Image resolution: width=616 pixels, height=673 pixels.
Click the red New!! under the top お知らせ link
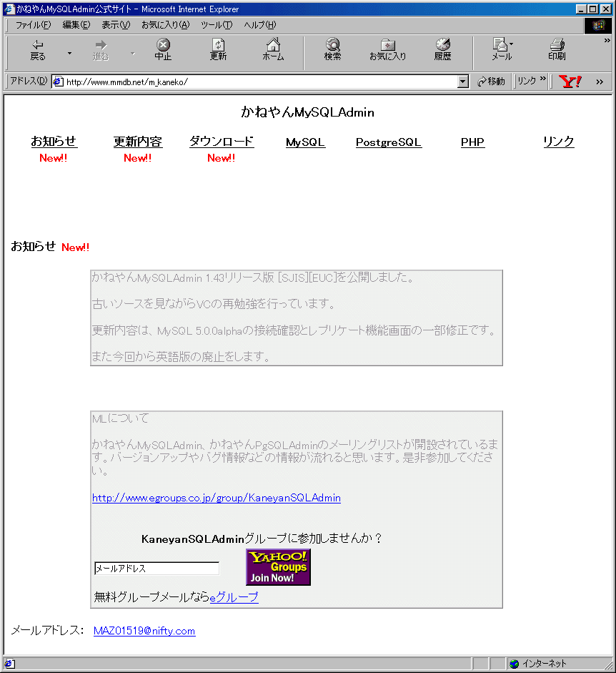53,158
